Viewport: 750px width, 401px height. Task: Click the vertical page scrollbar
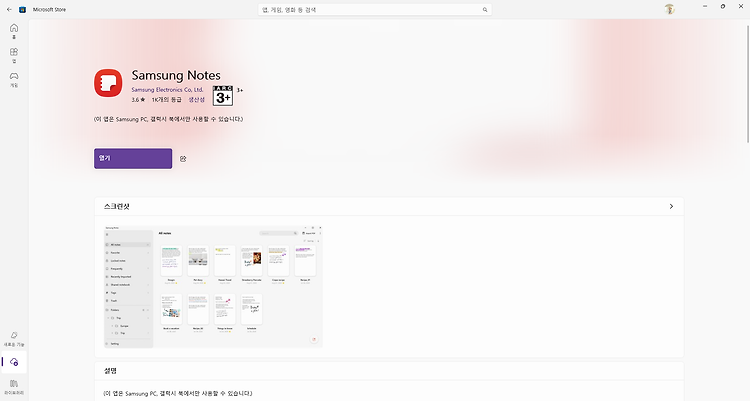(747, 84)
